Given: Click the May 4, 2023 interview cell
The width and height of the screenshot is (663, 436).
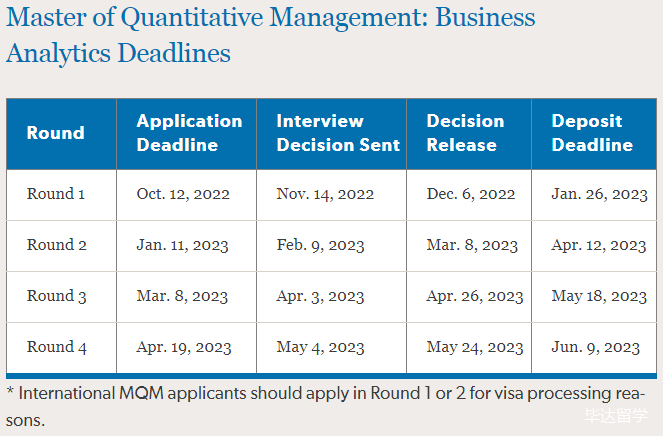Looking at the screenshot, I should tap(320, 347).
